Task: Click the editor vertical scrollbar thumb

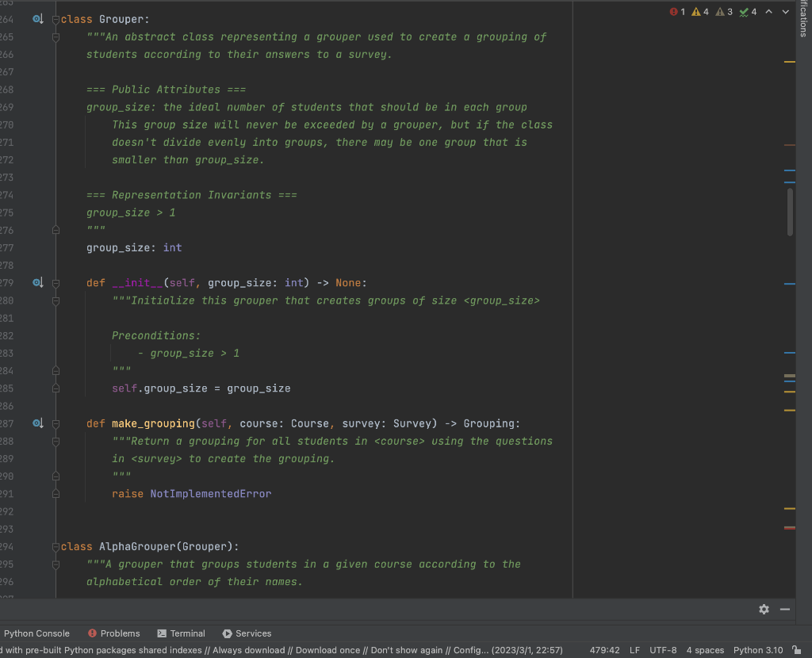Action: [790, 212]
